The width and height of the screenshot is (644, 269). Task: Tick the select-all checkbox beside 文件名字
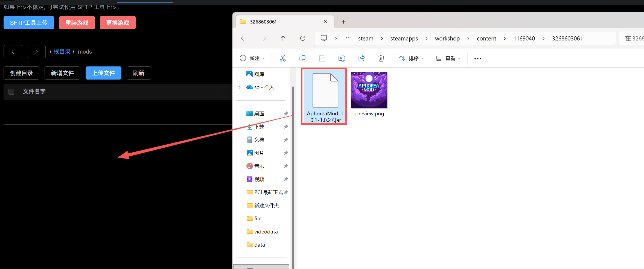(x=11, y=92)
